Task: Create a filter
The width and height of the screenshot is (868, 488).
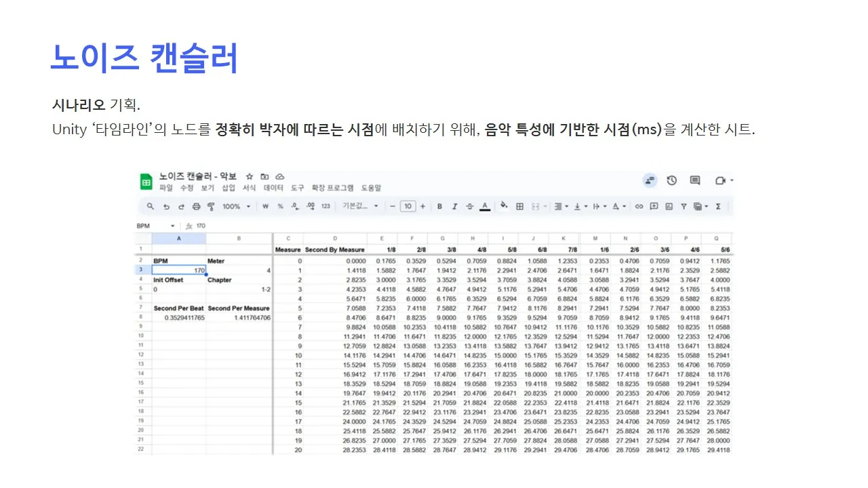Action: click(x=684, y=207)
